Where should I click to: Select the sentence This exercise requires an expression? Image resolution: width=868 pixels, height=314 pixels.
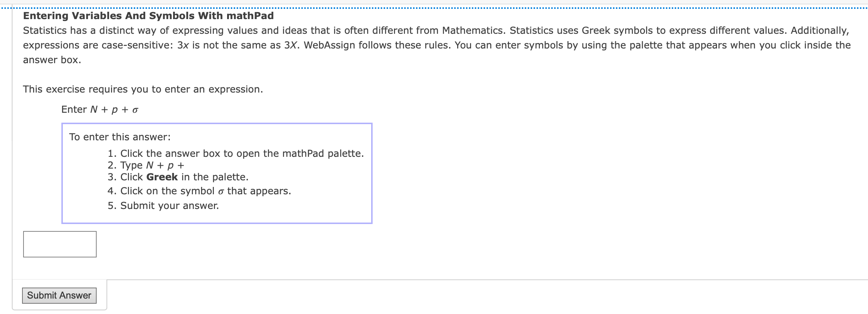143,89
